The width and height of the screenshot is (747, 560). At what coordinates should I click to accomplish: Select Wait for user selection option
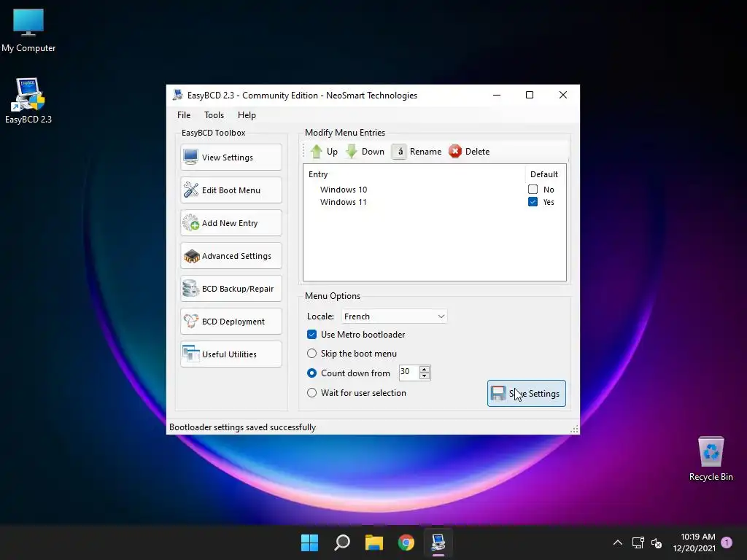tap(311, 393)
